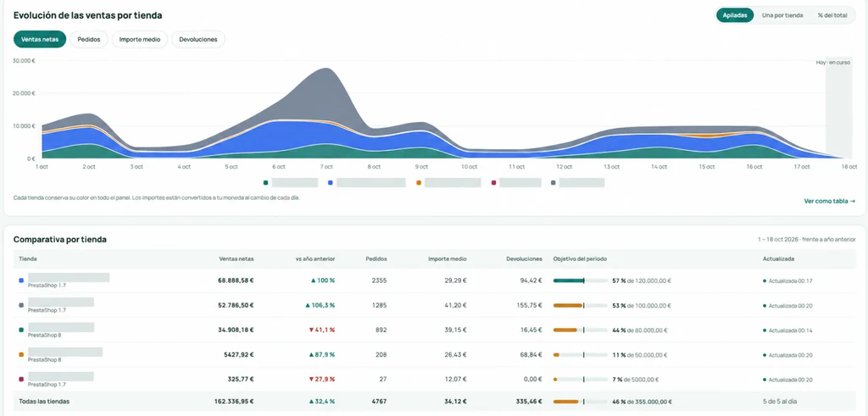Click the 7 % de 5000,00 € progress bar
This screenshot has width=868, height=416.
point(580,380)
